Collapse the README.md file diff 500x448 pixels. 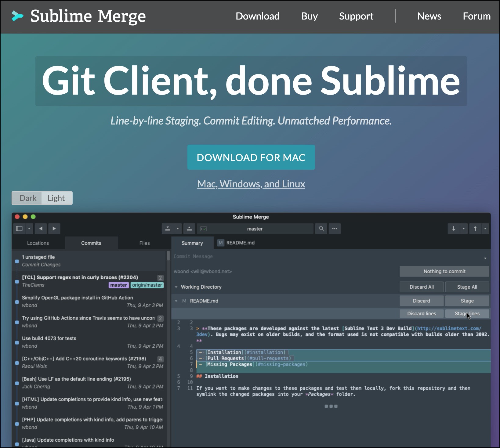tap(176, 301)
